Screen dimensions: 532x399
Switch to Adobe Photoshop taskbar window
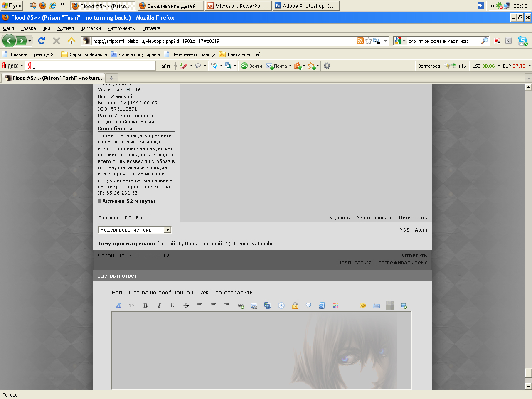(x=306, y=6)
